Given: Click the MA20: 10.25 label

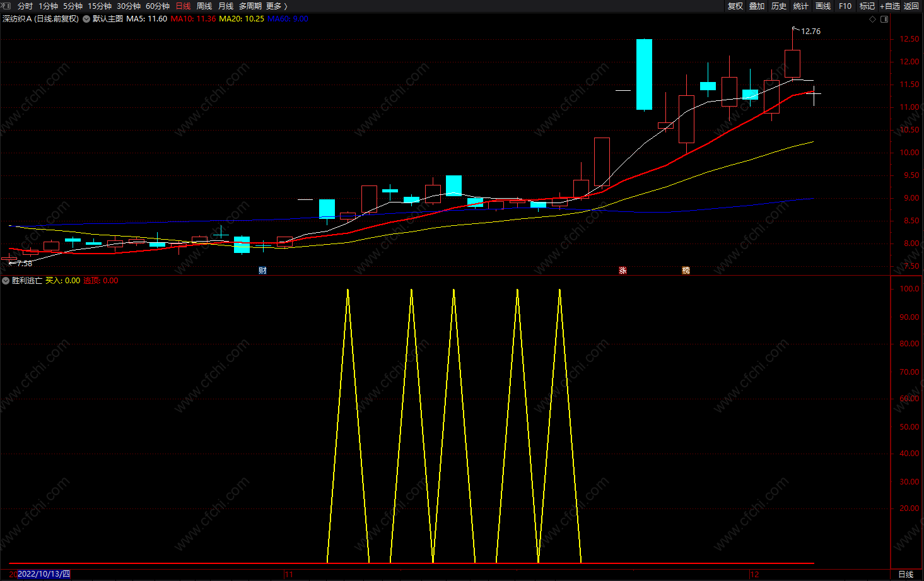Looking at the screenshot, I should pos(242,19).
